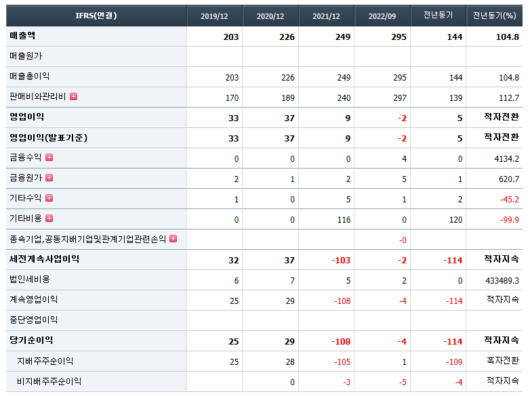
Task: Click 기타수익 percentage value -45.2
Action: point(510,200)
